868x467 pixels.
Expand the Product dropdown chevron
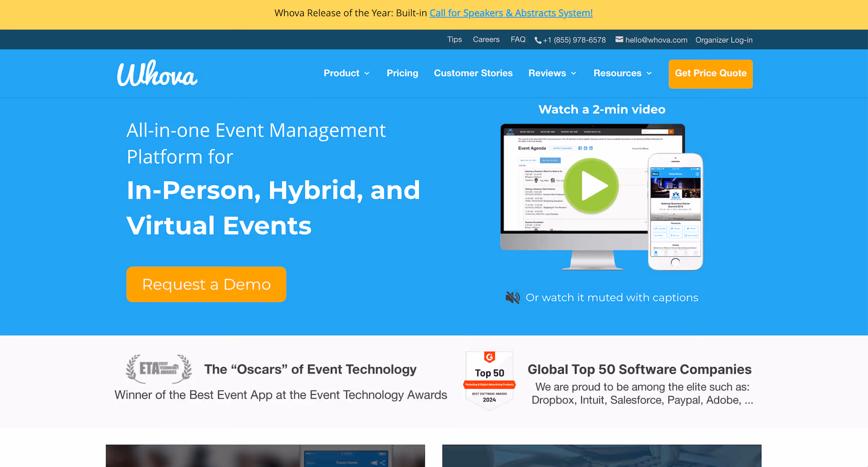coord(367,74)
